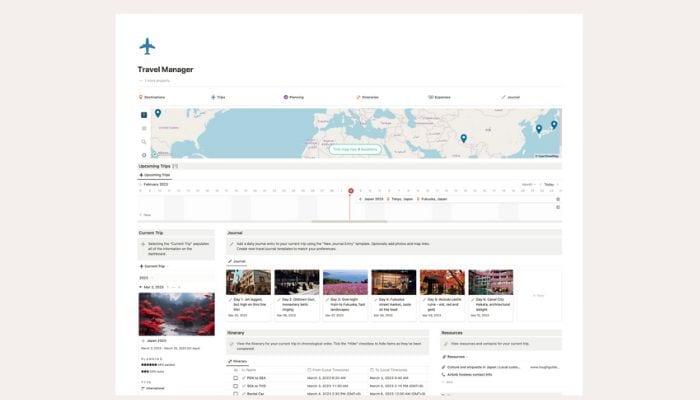
Task: Tick the checkbox for PDX to SEA row
Action: [235, 378]
